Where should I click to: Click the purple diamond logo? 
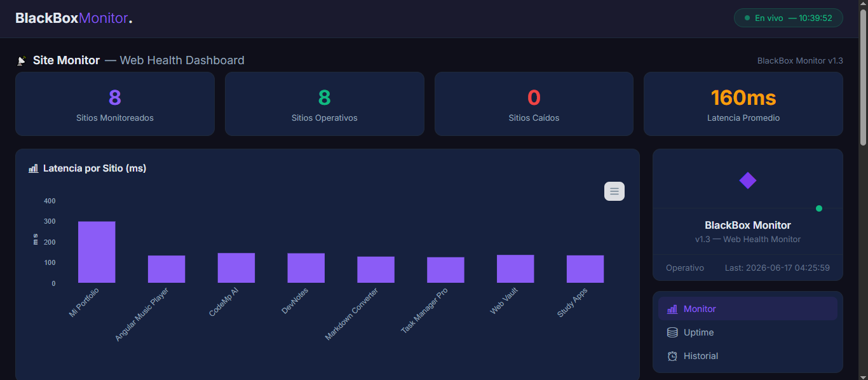click(748, 180)
